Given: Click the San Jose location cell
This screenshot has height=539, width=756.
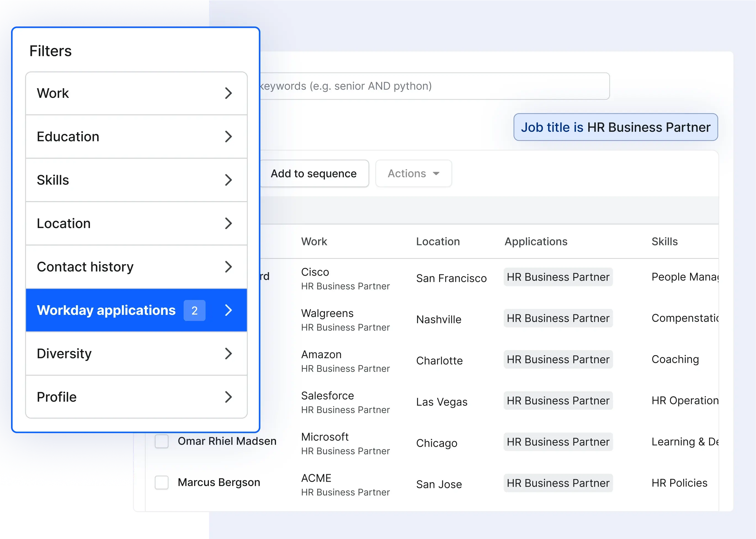Looking at the screenshot, I should 439,484.
